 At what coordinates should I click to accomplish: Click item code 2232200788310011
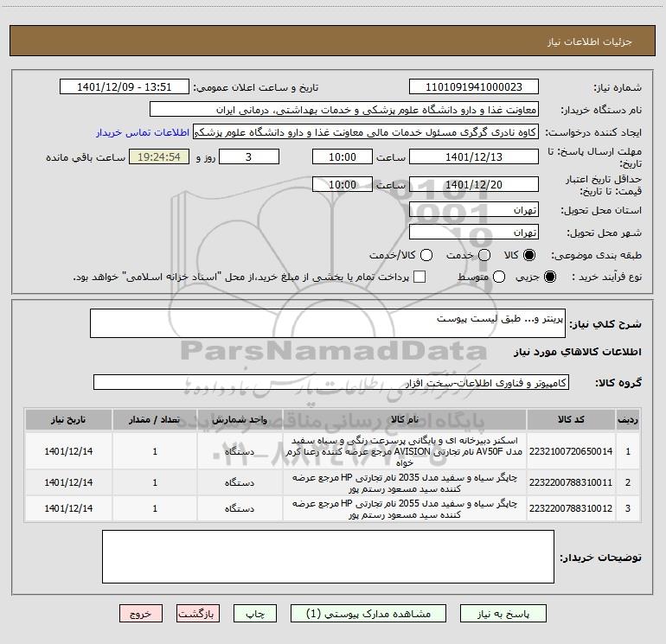tap(571, 482)
